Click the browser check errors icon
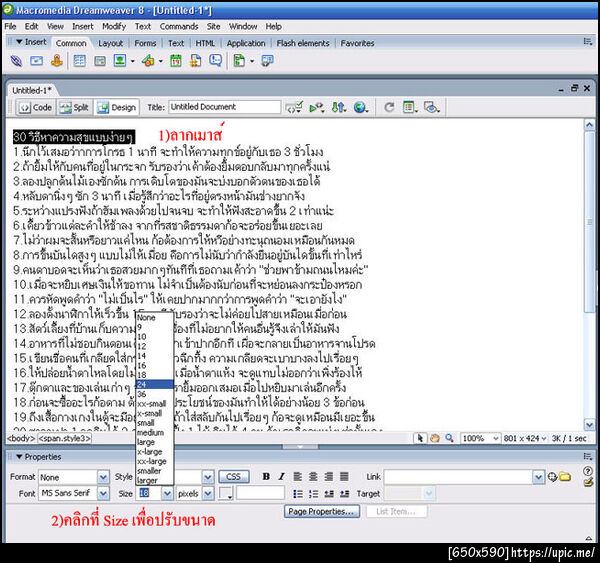This screenshot has width=600, height=563. 294,107
